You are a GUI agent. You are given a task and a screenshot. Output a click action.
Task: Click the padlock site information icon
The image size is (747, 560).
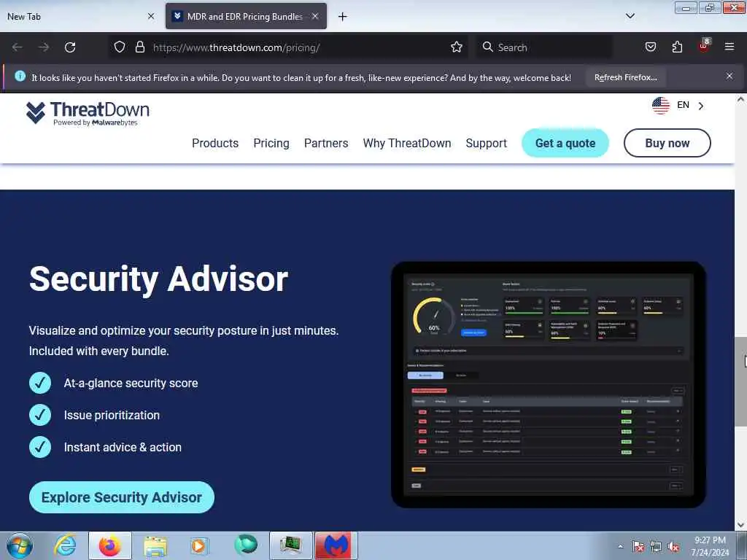click(139, 47)
